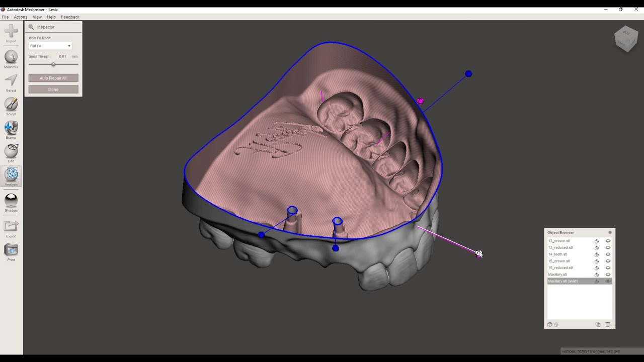Screen dimensions: 644x362
Task: Click the Done button in Inspector
Action: point(53,89)
